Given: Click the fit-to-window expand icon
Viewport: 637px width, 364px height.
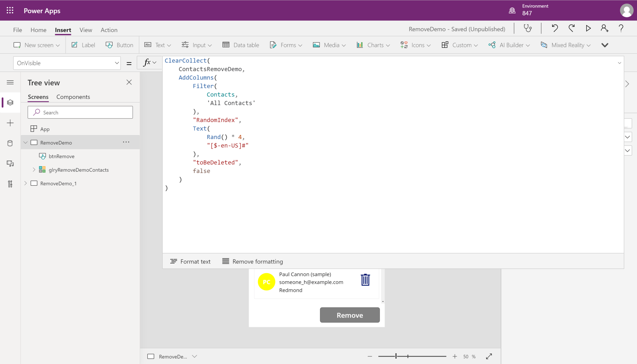Looking at the screenshot, I should pos(489,357).
